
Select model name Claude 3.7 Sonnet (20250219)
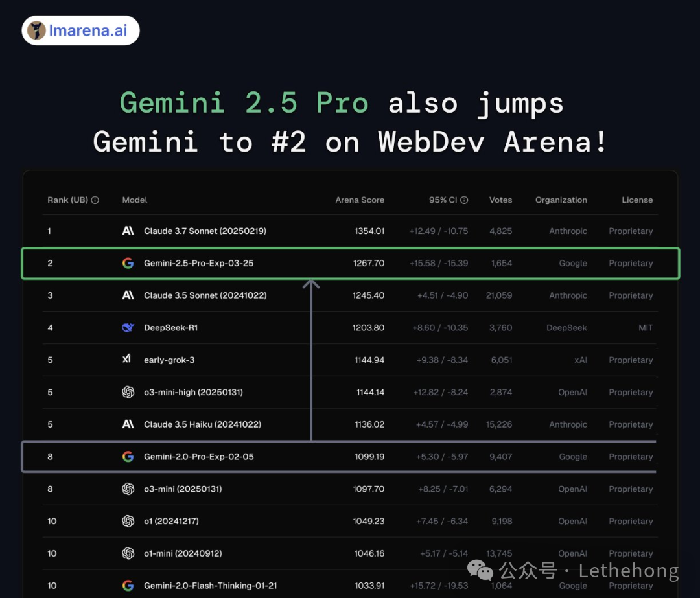(x=205, y=231)
